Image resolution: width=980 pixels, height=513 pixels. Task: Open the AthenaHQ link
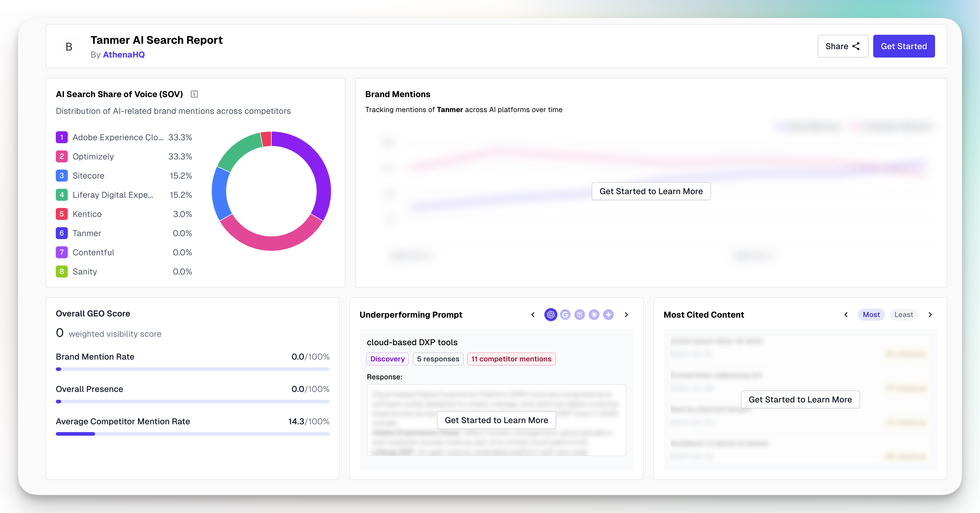(124, 55)
